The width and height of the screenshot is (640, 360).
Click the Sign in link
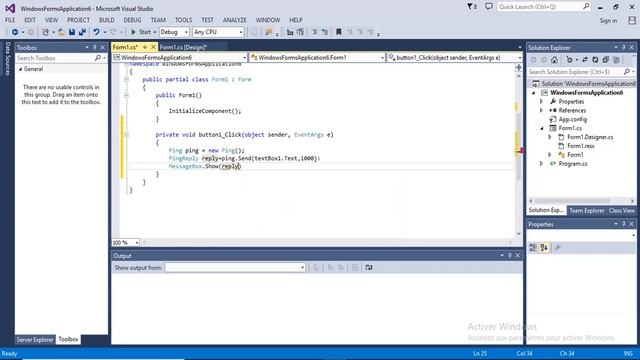(608, 20)
